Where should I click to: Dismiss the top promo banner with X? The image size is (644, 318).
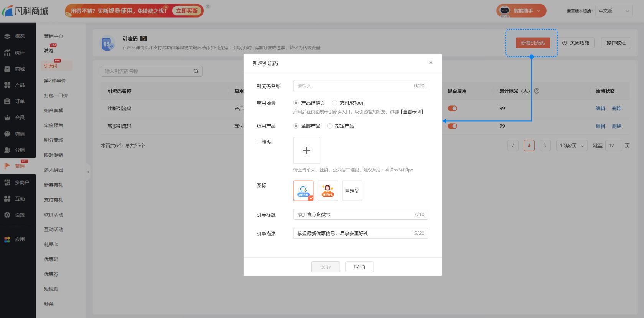tap(208, 7)
